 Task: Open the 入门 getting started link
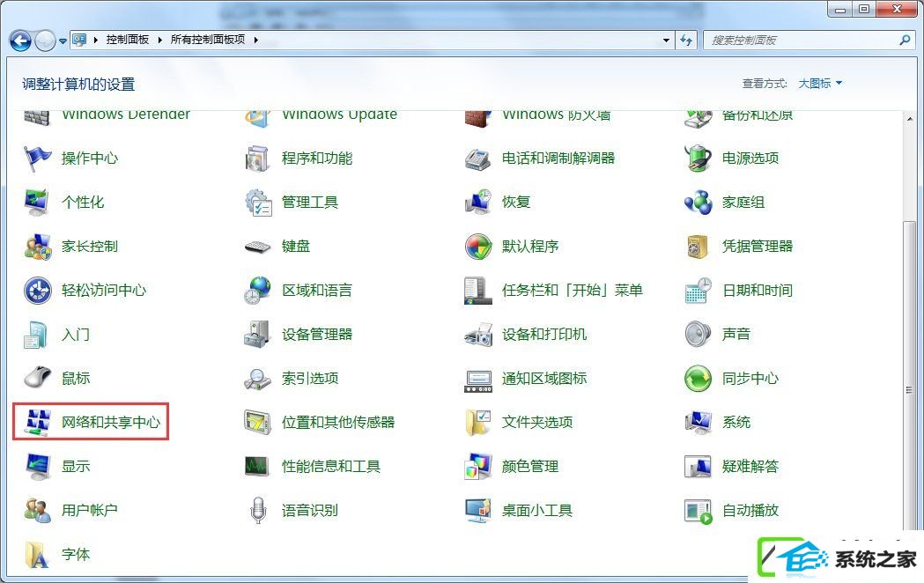(x=76, y=335)
